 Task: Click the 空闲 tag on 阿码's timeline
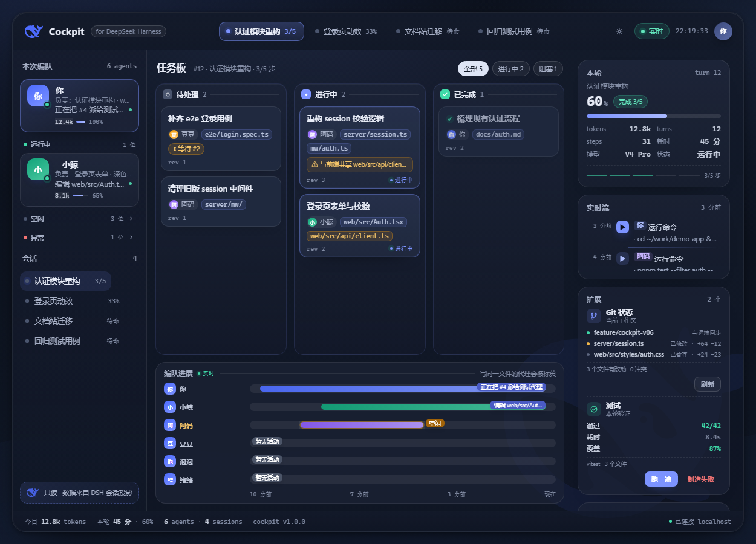pos(435,424)
